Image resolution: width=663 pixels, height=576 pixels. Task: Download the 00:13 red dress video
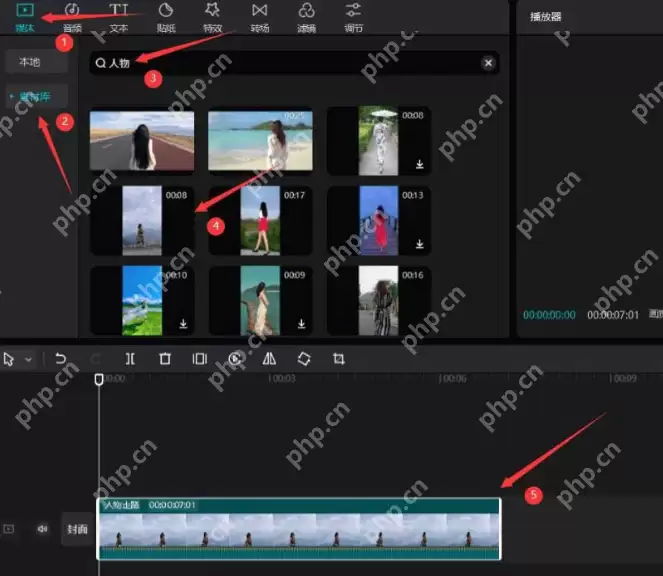point(419,243)
